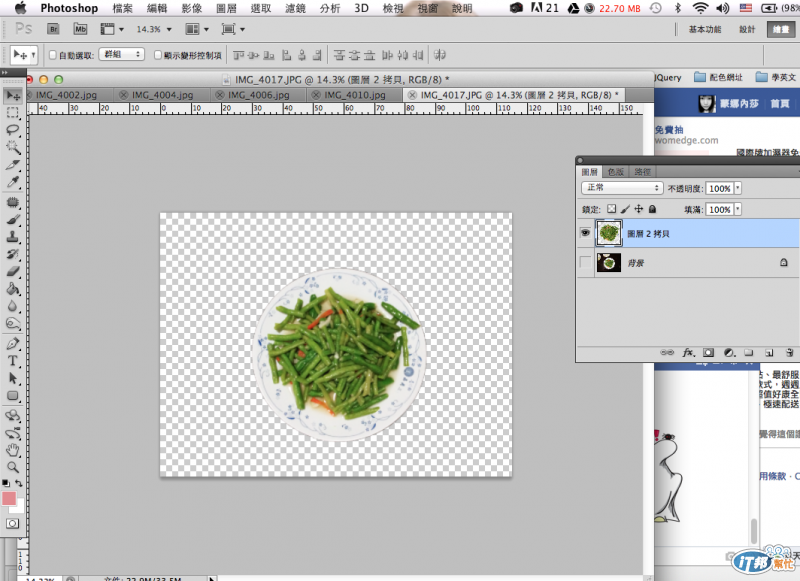
Task: Launch Mini Bridge from the application bar
Action: pyautogui.click(x=80, y=29)
